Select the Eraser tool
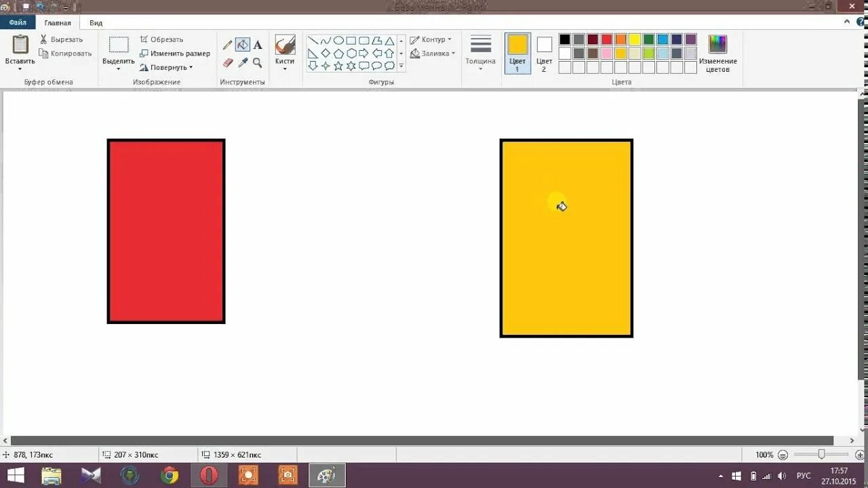Screen dimensions: 868x488 click(228, 62)
